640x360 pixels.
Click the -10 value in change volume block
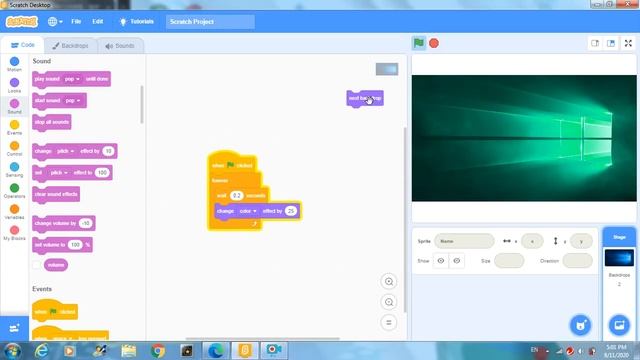click(85, 223)
